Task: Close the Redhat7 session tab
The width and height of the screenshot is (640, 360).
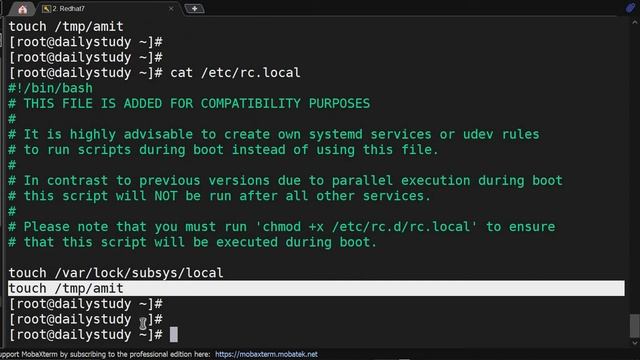Action: (x=171, y=9)
